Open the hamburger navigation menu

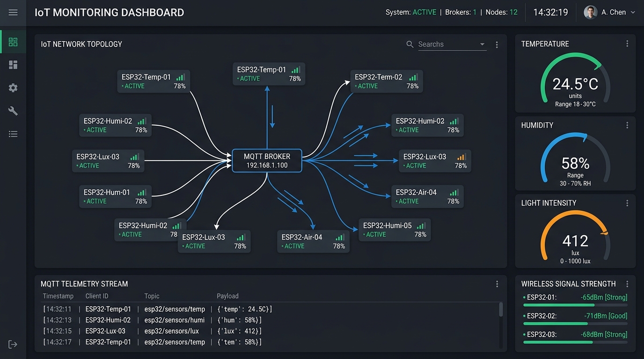coord(13,13)
